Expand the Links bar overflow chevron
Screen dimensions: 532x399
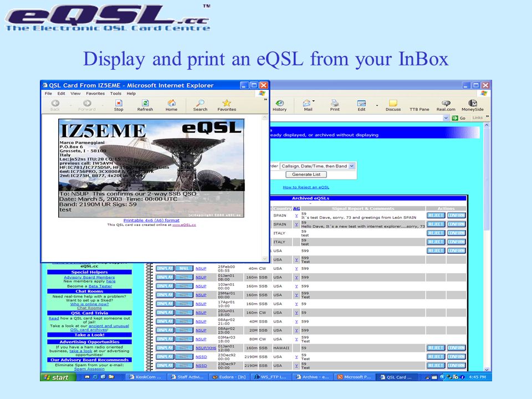(487, 116)
